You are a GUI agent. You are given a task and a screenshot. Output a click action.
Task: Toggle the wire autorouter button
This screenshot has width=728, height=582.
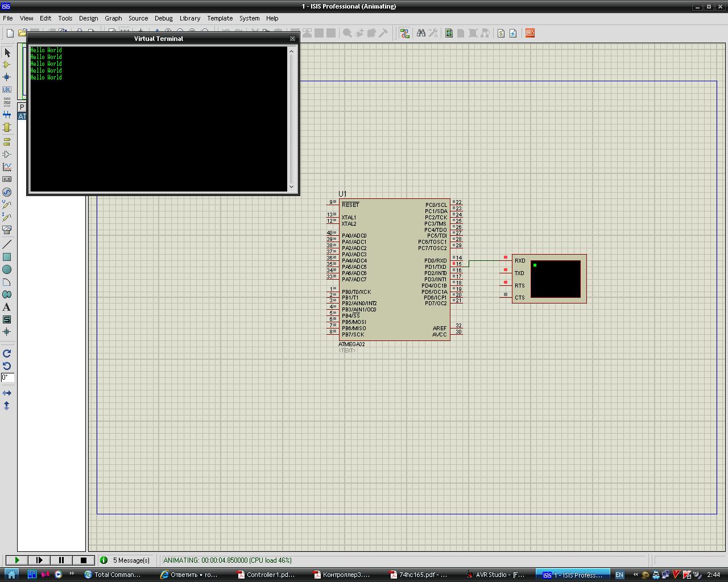pos(404,33)
